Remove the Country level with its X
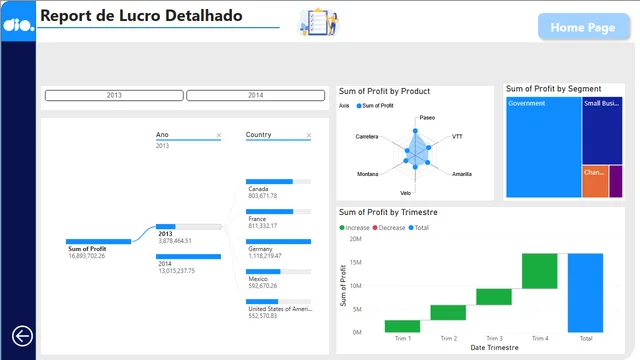The height and width of the screenshot is (360, 640). (x=309, y=135)
